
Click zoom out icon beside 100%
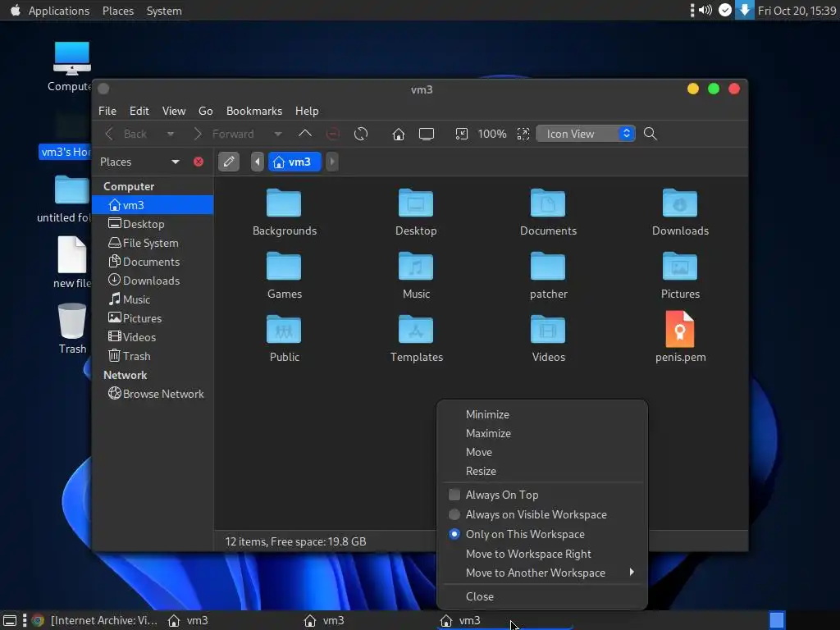[x=461, y=134]
